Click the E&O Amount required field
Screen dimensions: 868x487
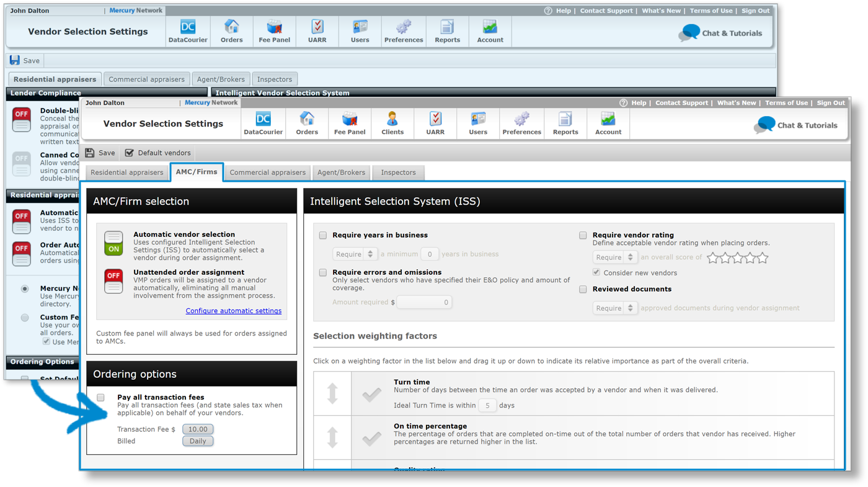[424, 302]
